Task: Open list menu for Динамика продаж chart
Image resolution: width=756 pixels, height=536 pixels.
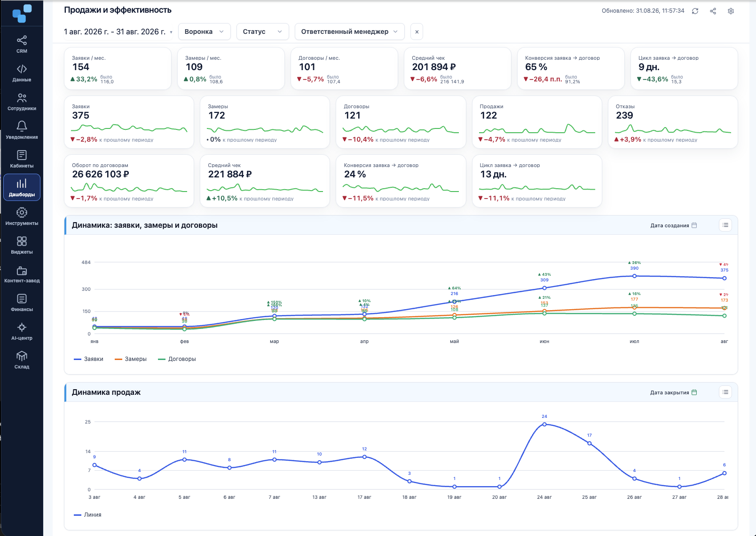Action: [x=725, y=392]
